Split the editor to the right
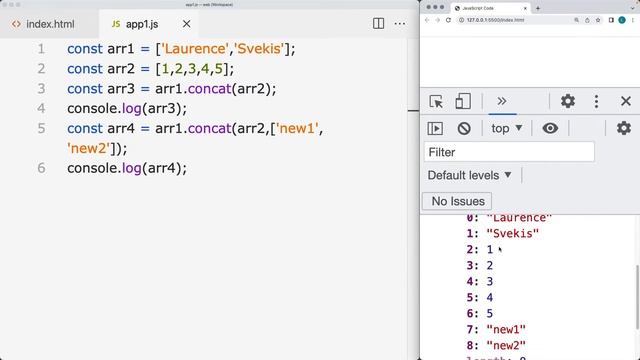Image resolution: width=640 pixels, height=360 pixels. (378, 24)
